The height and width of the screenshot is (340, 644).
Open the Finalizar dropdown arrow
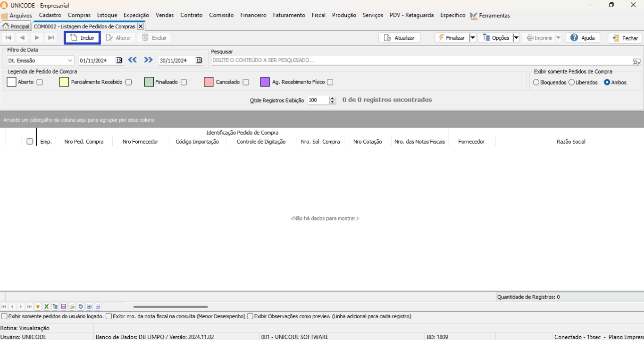click(472, 38)
